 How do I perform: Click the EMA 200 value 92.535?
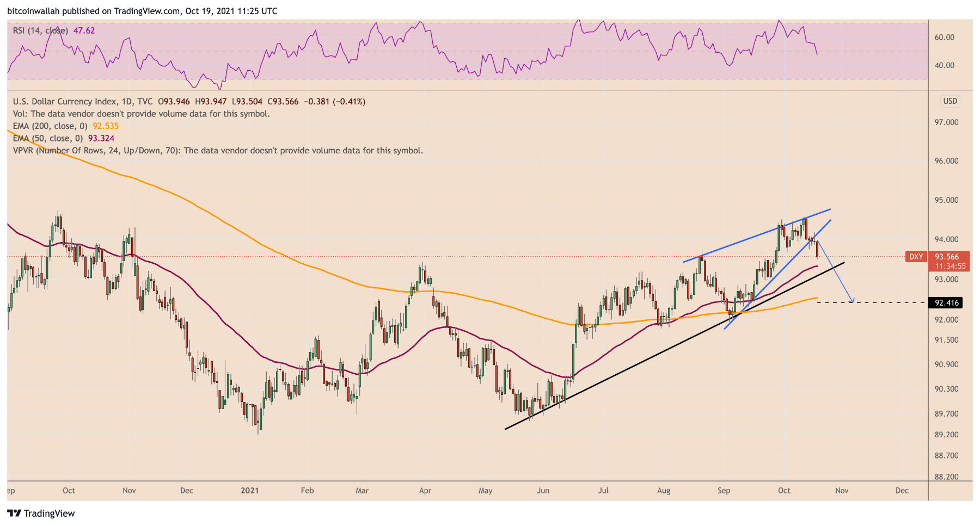click(x=105, y=126)
